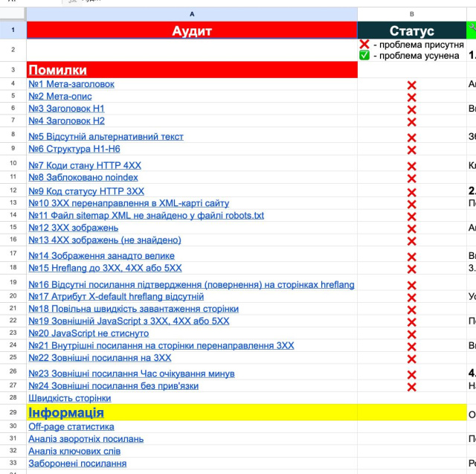Click the select-all corner box
Screen dimensions: 476x474
coord(13,14)
